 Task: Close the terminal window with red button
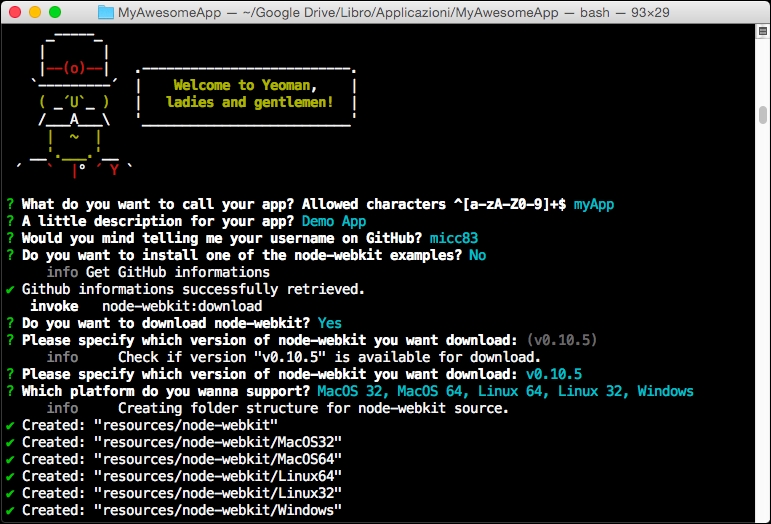click(x=15, y=12)
